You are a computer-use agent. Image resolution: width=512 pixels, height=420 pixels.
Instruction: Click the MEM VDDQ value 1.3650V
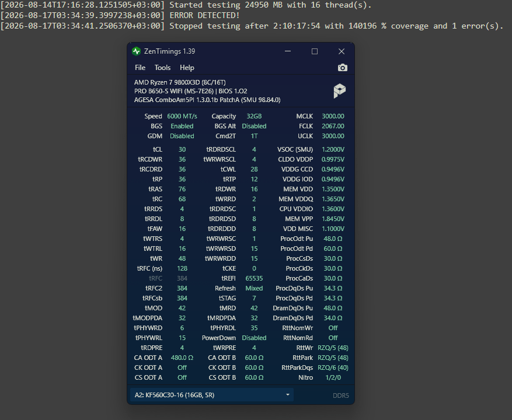[333, 199]
